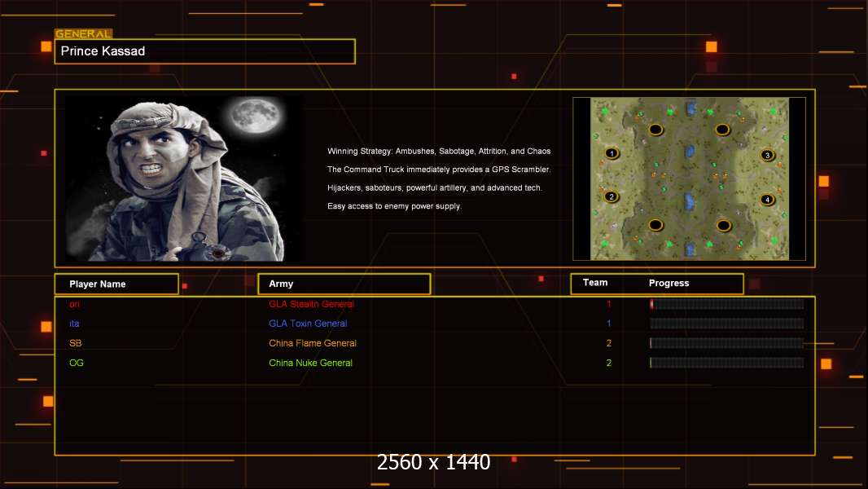The image size is (868, 489).
Task: Click the Player Name column header
Action: pyautogui.click(x=116, y=284)
